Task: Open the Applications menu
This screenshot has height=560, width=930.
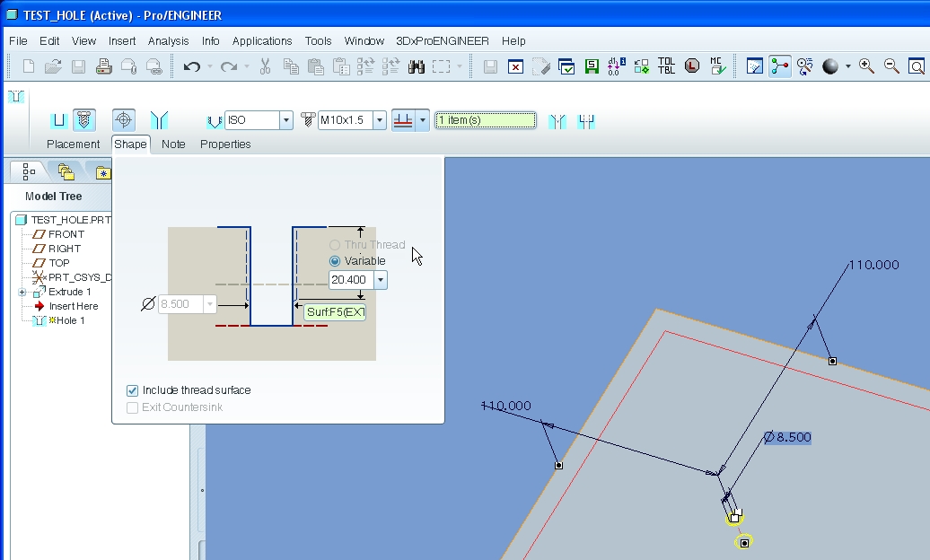Action: tap(261, 41)
